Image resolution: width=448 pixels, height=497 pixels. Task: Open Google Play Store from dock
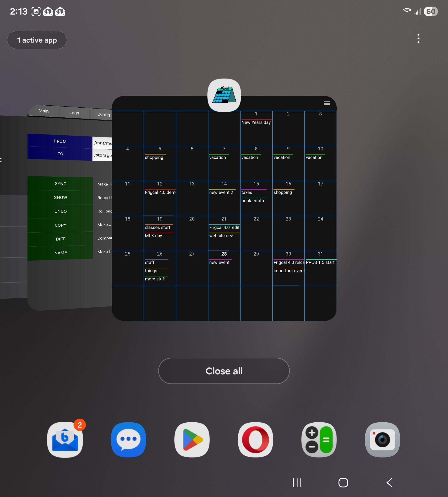tap(192, 440)
